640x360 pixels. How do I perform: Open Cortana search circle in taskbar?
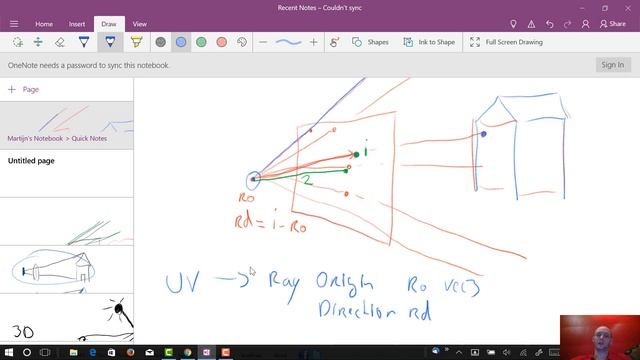tap(27, 352)
